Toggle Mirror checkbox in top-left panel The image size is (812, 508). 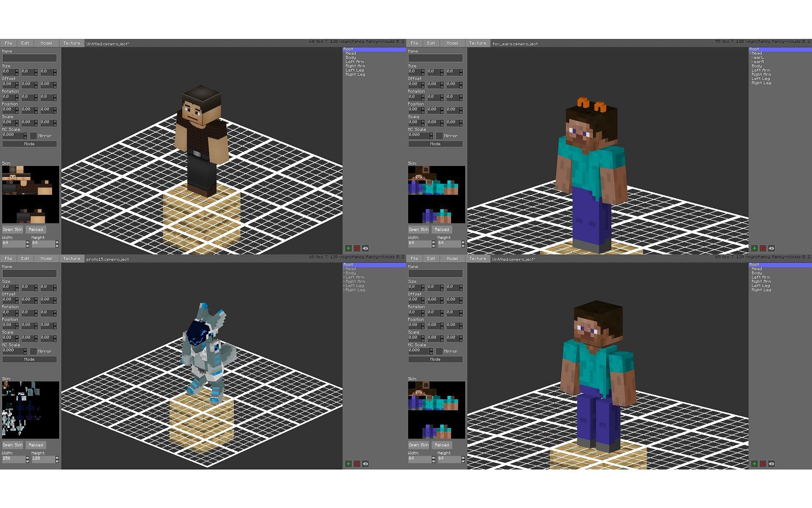33,135
